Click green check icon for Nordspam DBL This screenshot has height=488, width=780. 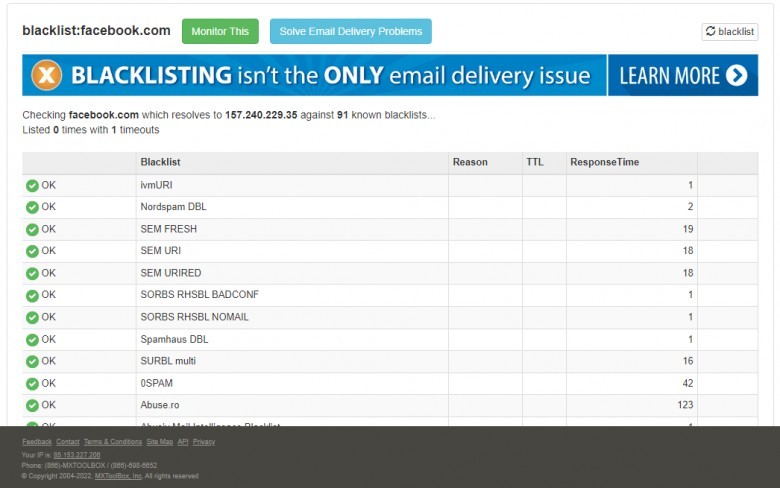pos(32,207)
